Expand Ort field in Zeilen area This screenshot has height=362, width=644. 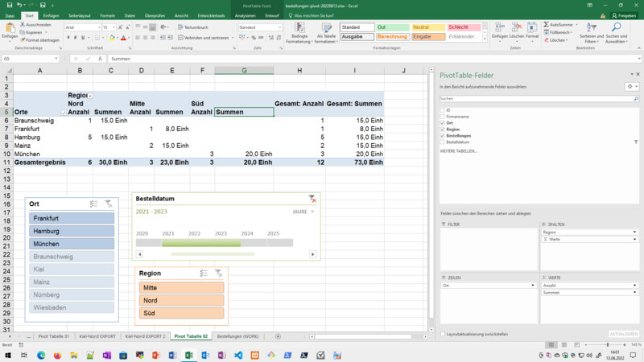(x=533, y=286)
